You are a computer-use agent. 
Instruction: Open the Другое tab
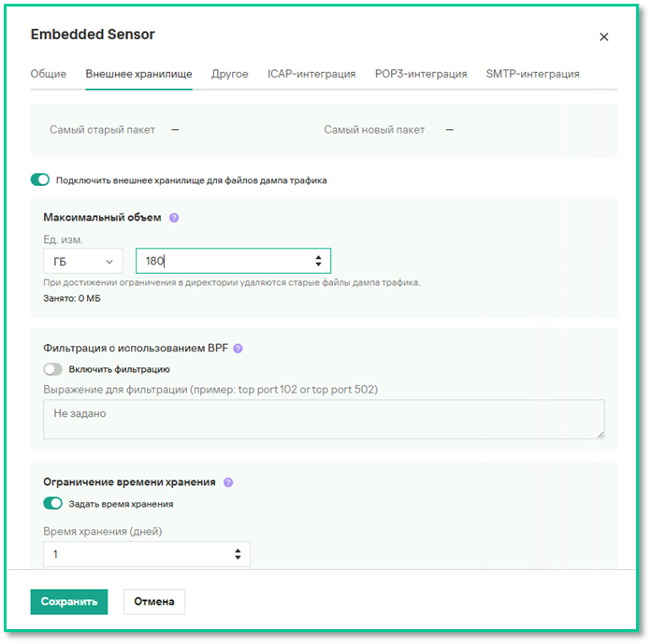tap(229, 74)
